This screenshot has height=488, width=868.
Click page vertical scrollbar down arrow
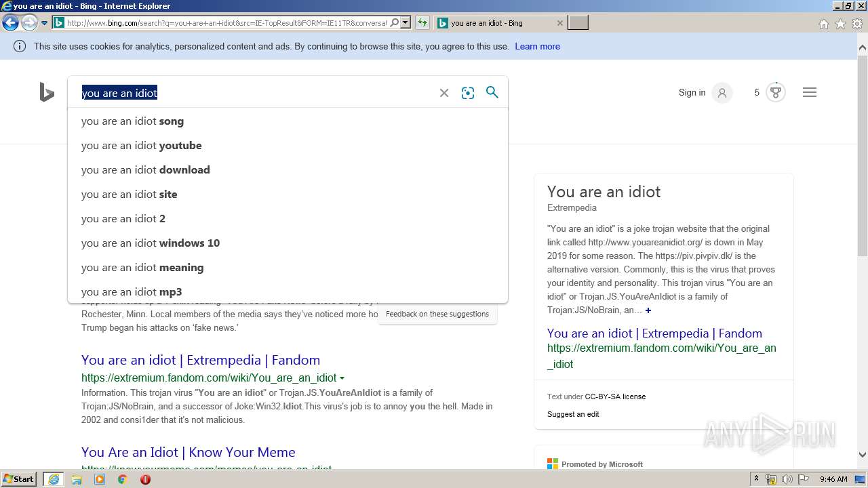click(863, 455)
